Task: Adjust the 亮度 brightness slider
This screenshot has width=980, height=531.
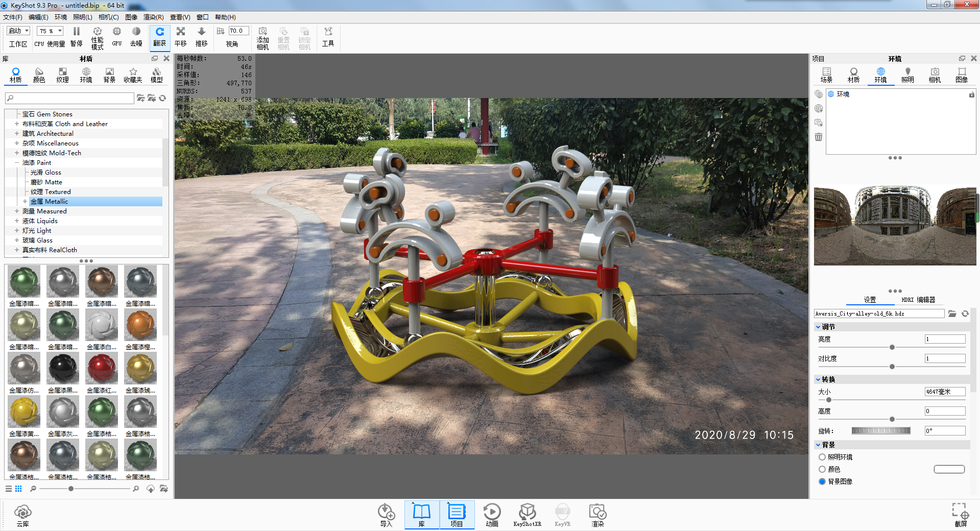Action: 892,347
